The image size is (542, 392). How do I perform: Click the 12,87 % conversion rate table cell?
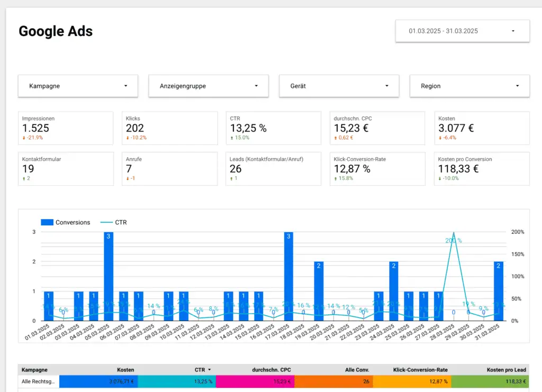coord(412,381)
